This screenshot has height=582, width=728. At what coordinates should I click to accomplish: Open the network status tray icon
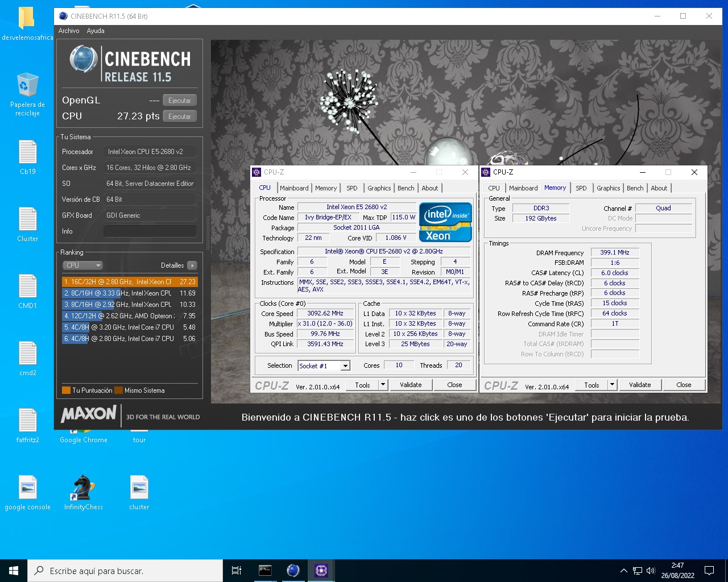[638, 571]
